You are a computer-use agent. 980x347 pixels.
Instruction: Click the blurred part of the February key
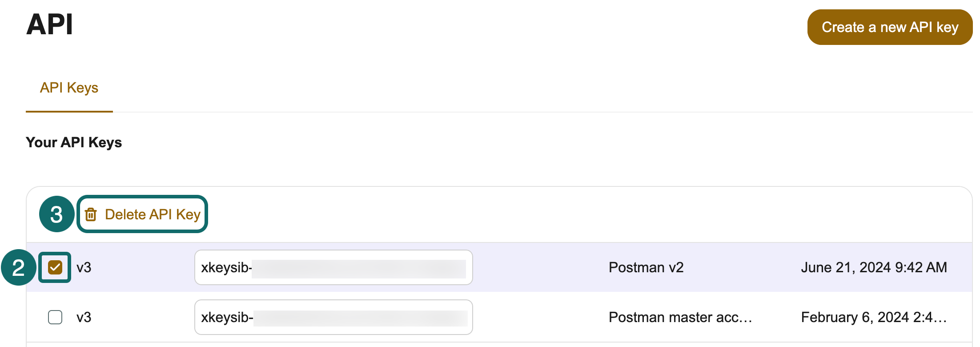tap(360, 319)
